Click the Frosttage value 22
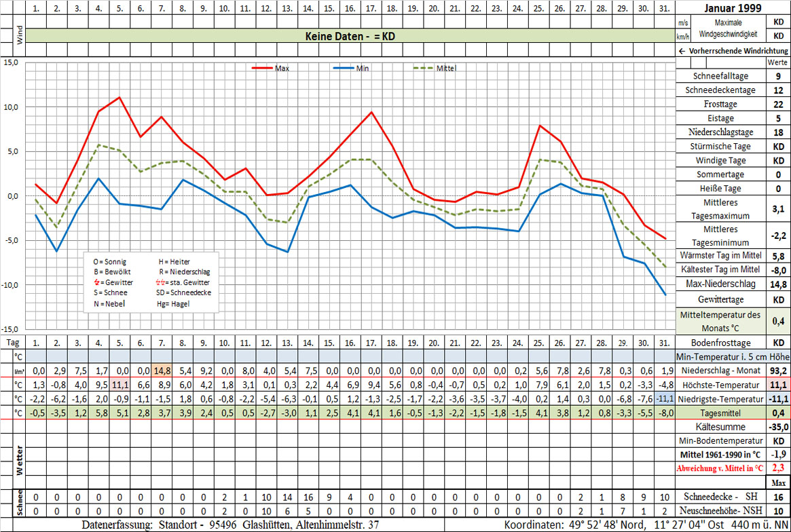The image size is (791, 532). coord(778,104)
